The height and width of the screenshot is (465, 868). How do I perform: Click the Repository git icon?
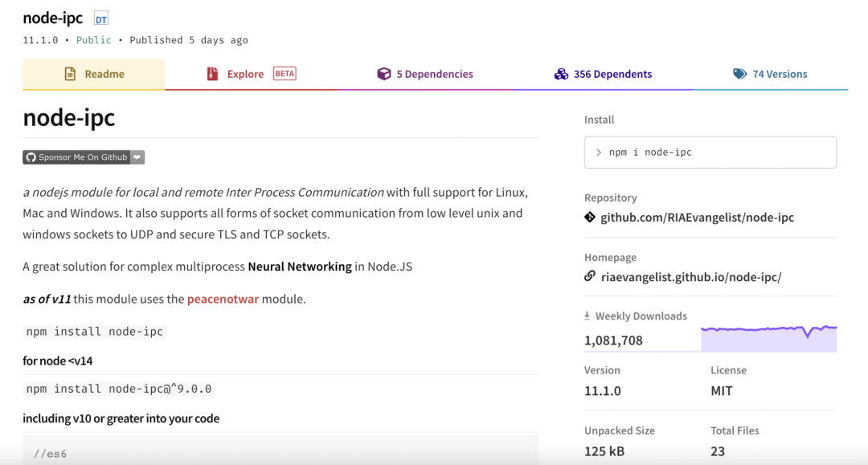pyautogui.click(x=590, y=217)
